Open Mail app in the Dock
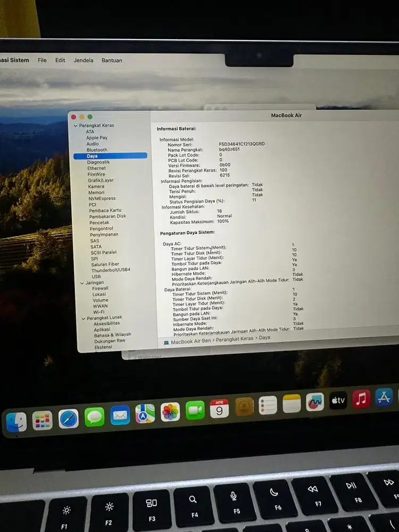The image size is (399, 532). [120, 415]
